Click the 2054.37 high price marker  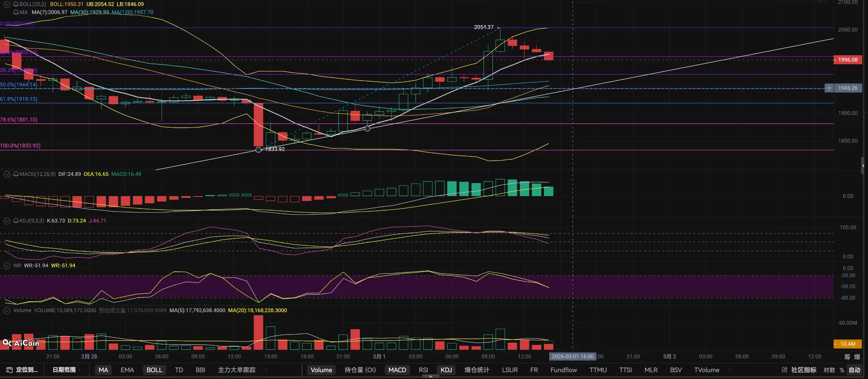pos(484,27)
